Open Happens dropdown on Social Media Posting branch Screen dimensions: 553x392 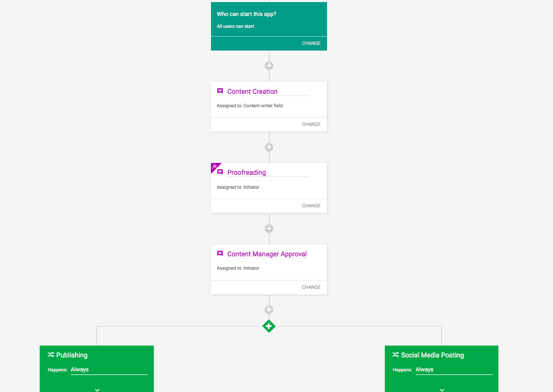(454, 370)
